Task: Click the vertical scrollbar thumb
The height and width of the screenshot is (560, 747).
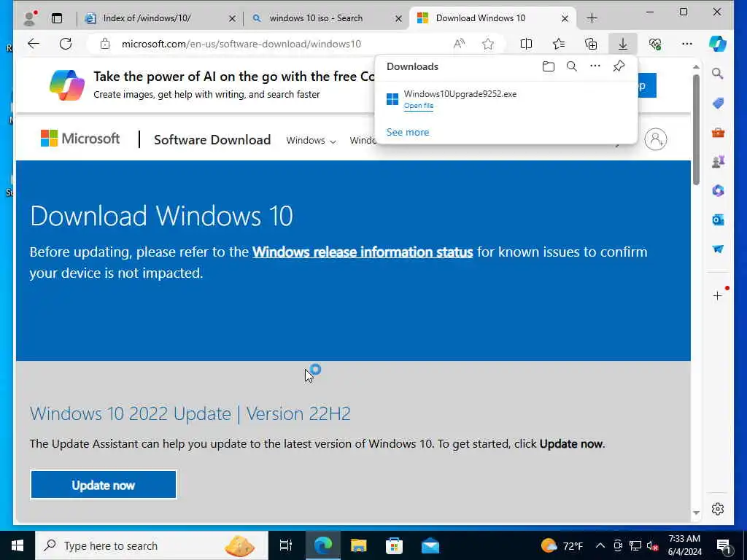Action: tap(696, 130)
